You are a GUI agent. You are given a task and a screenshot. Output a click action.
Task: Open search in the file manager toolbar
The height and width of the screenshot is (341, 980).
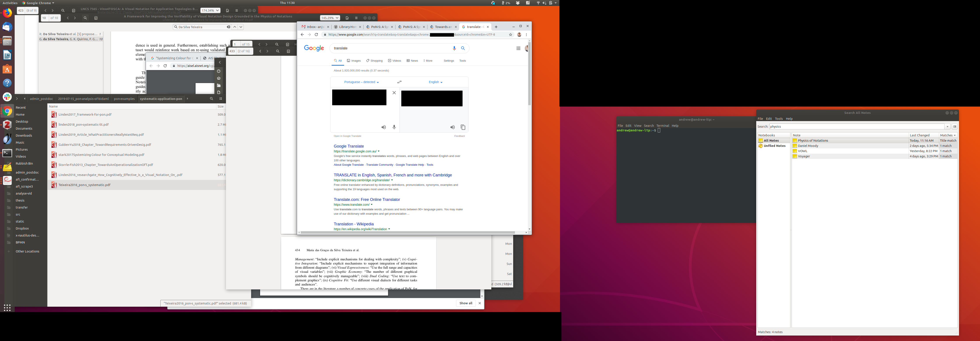212,99
